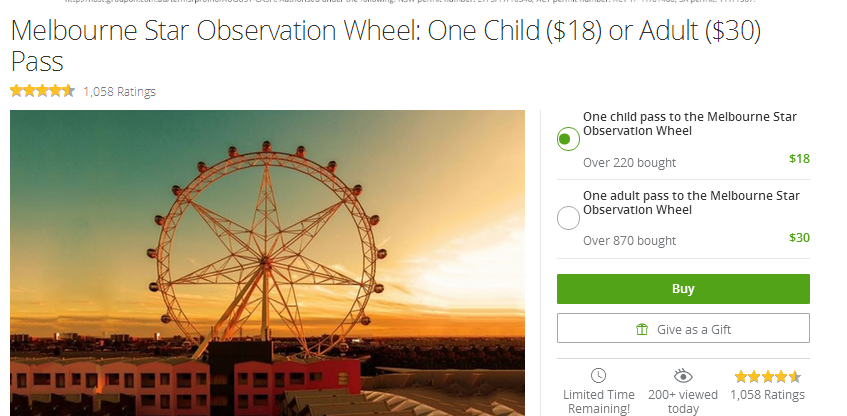Click the Over 220 bought text
847x416 pixels.
629,163
